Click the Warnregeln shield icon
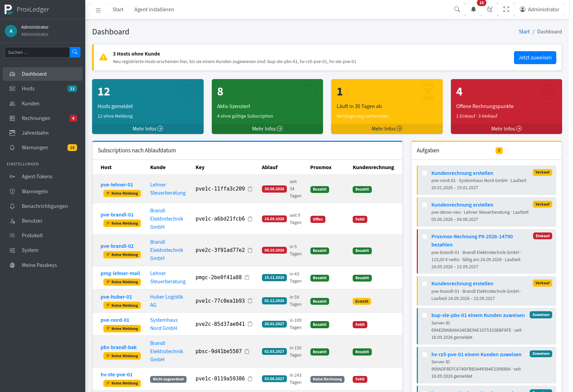This screenshot has height=392, width=573. [x=12, y=192]
